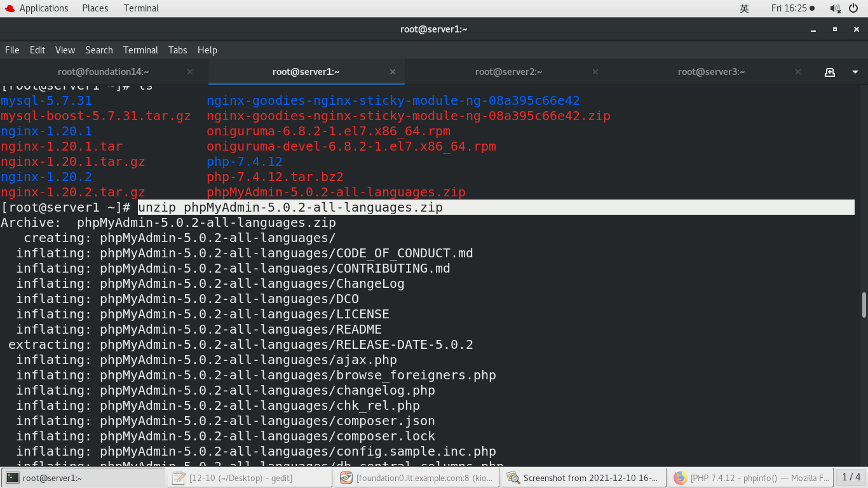Screen dimensions: 868x488
Task: Switch to root@server2:~ tab
Action: pyautogui.click(x=509, y=72)
